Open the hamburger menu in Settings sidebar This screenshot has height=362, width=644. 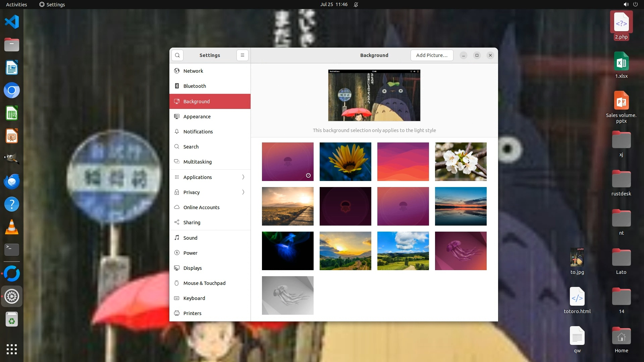click(242, 55)
